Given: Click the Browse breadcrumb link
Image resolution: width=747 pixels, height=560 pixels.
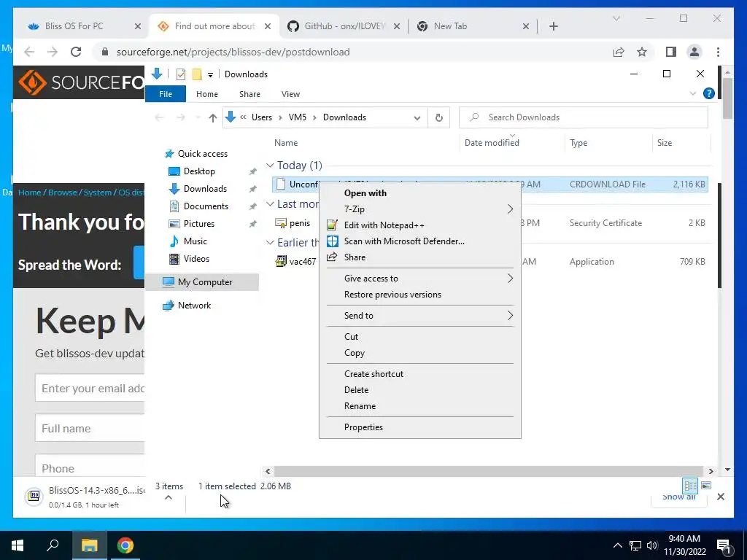Looking at the screenshot, I should pos(63,192).
